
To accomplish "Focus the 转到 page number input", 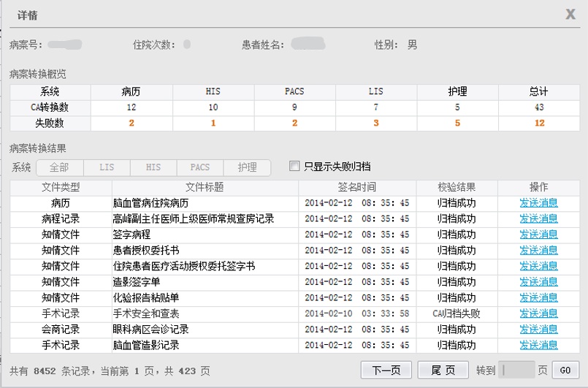I will [517, 370].
